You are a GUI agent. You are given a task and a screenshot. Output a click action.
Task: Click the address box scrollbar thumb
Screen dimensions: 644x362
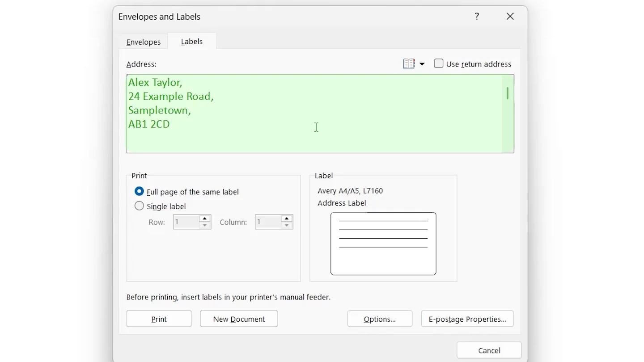(x=508, y=93)
